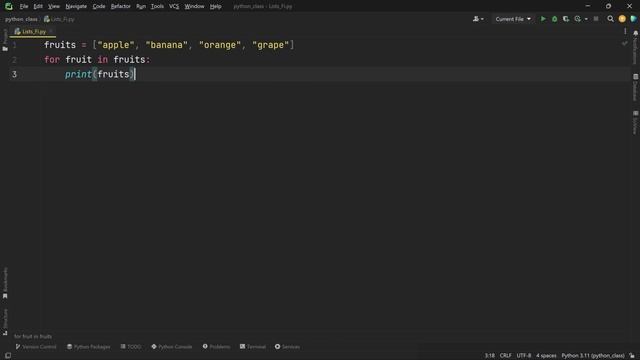Image resolution: width=640 pixels, height=360 pixels.
Task: Click the "apple" string in code
Action: [x=116, y=45]
